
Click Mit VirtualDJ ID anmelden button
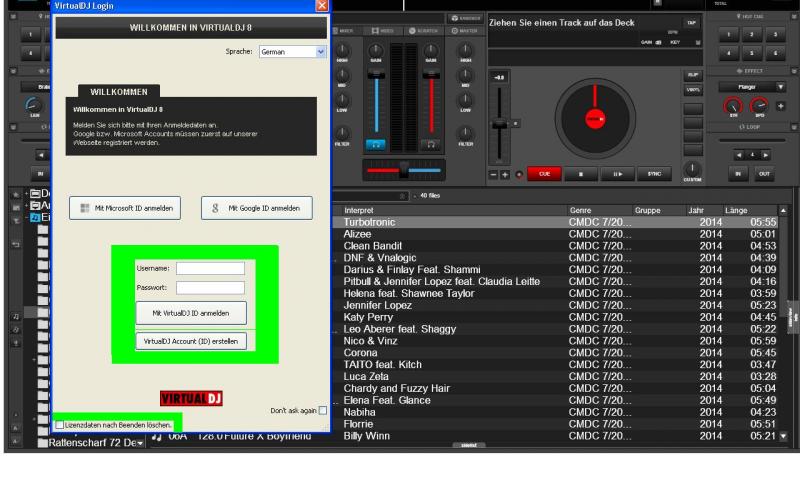click(x=191, y=313)
